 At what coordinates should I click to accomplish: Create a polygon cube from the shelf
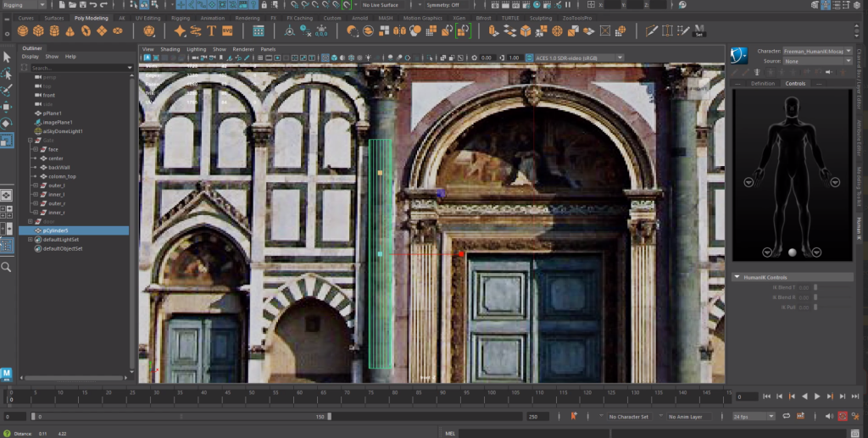click(38, 31)
